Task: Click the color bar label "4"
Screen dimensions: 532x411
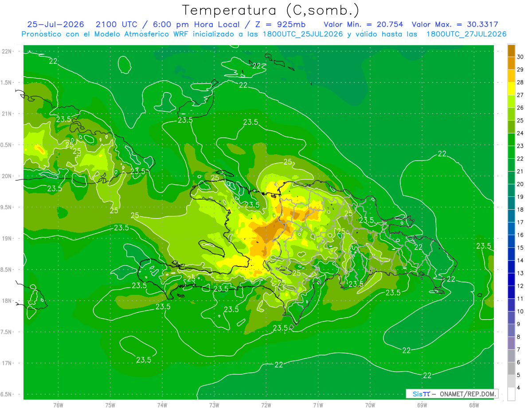Action: tap(519, 388)
